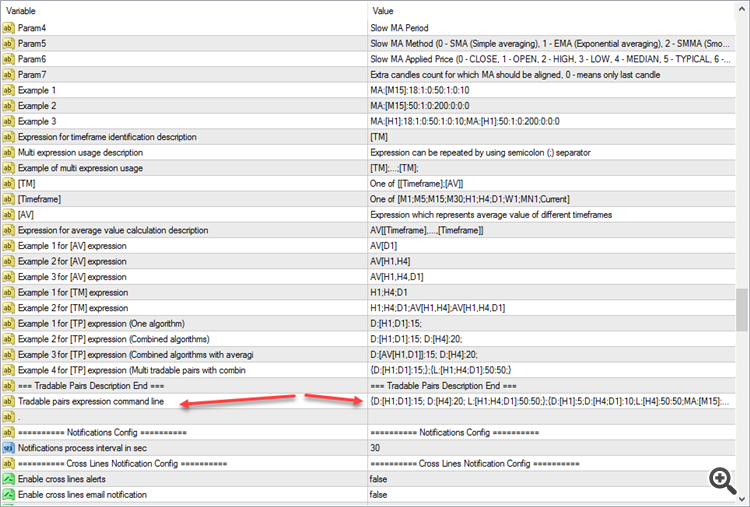Image resolution: width=750 pixels, height=507 pixels.
Task: Select the false value for Enable cross lines alerts
Action: click(378, 479)
